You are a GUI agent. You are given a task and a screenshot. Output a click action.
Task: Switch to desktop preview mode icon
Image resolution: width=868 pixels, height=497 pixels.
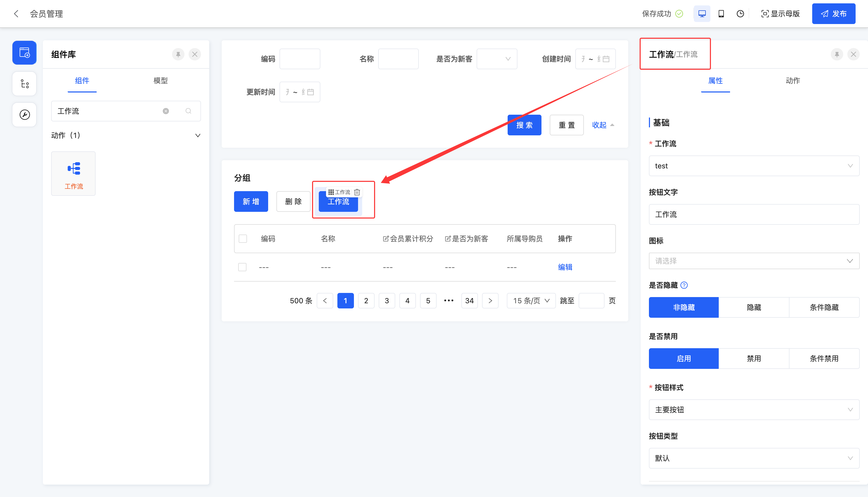[702, 14]
